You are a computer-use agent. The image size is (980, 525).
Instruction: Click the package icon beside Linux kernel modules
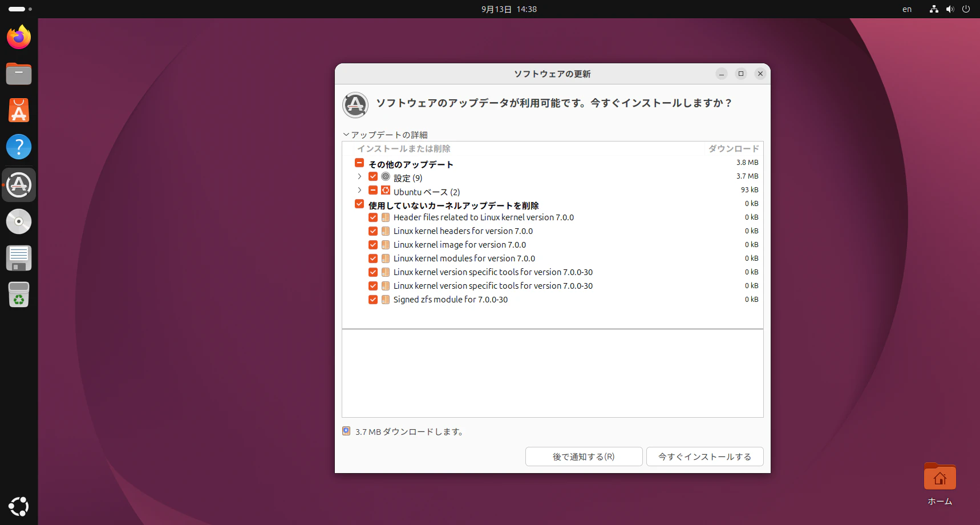pyautogui.click(x=386, y=259)
